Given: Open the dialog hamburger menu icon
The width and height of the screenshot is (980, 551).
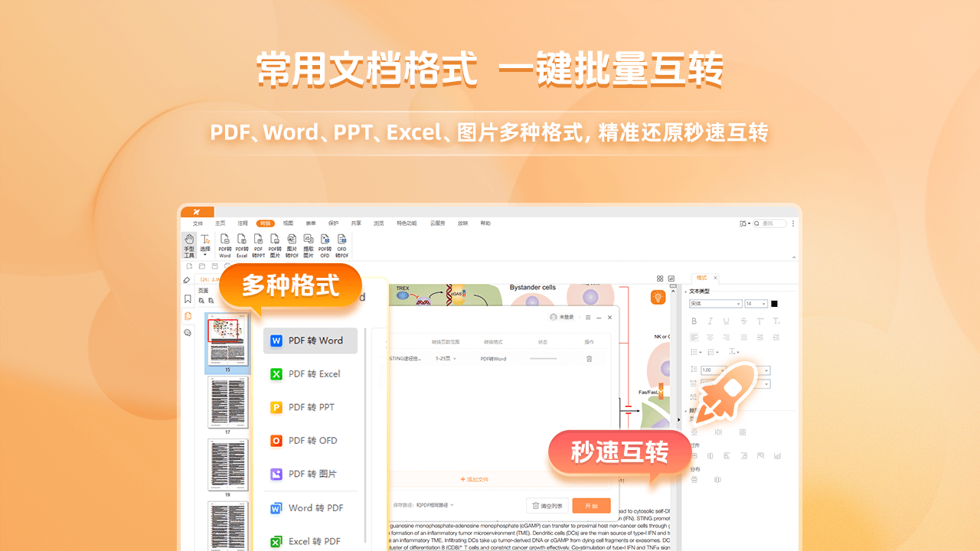Looking at the screenshot, I should coord(587,317).
